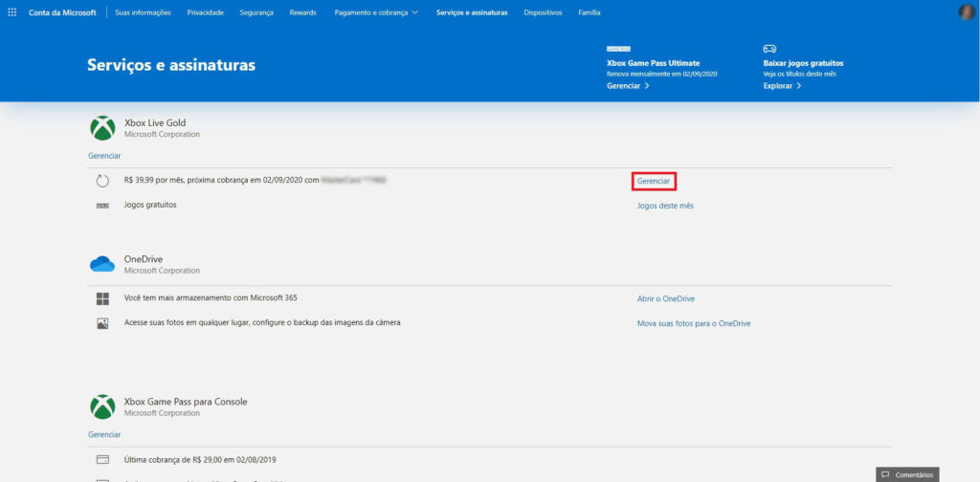Open the app launcher grid icon
Viewport: 980px width, 482px height.
click(12, 12)
